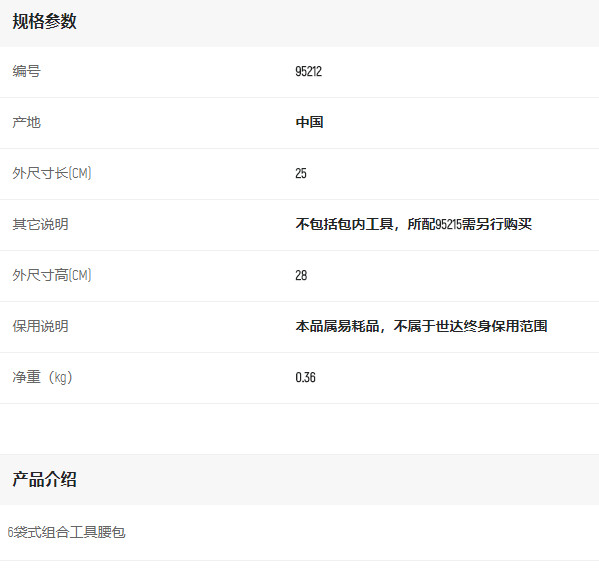Select the 编号 label
Screen dimensions: 599x568
tap(26, 71)
